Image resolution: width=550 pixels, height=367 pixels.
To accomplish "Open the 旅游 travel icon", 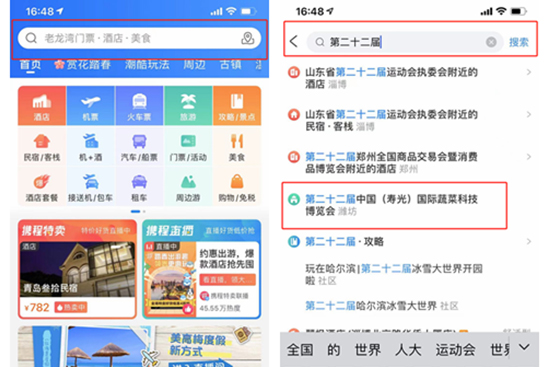I will [188, 106].
